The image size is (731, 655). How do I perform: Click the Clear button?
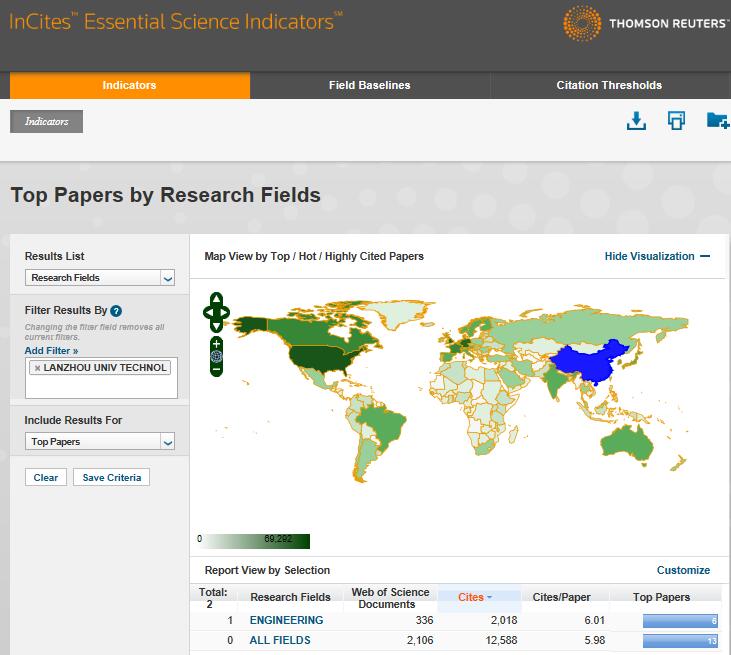[x=46, y=478]
